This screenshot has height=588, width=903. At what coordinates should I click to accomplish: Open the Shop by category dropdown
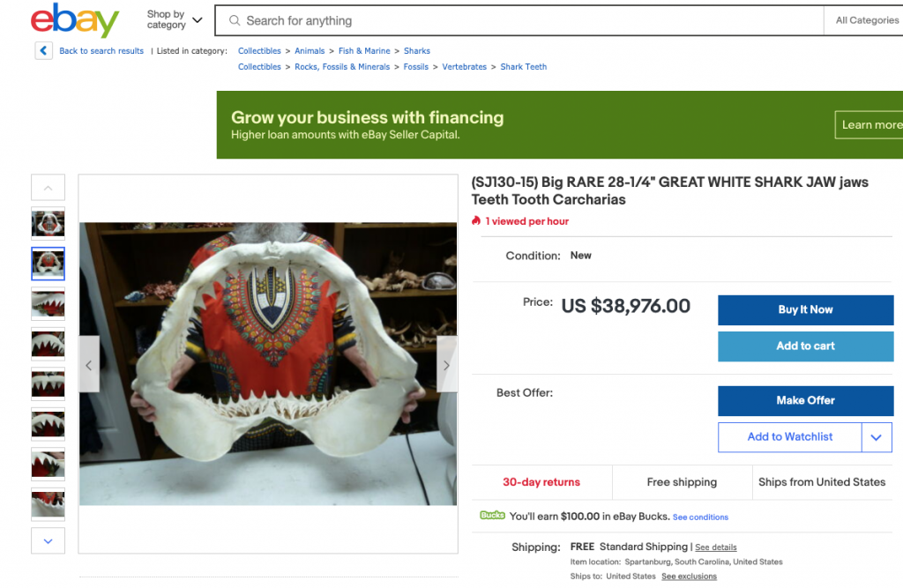click(x=174, y=19)
